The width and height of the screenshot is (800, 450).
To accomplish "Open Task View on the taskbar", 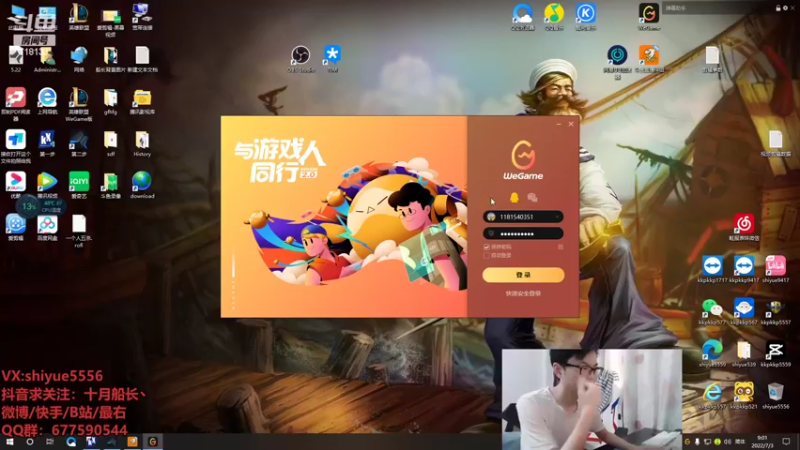I will [x=49, y=442].
